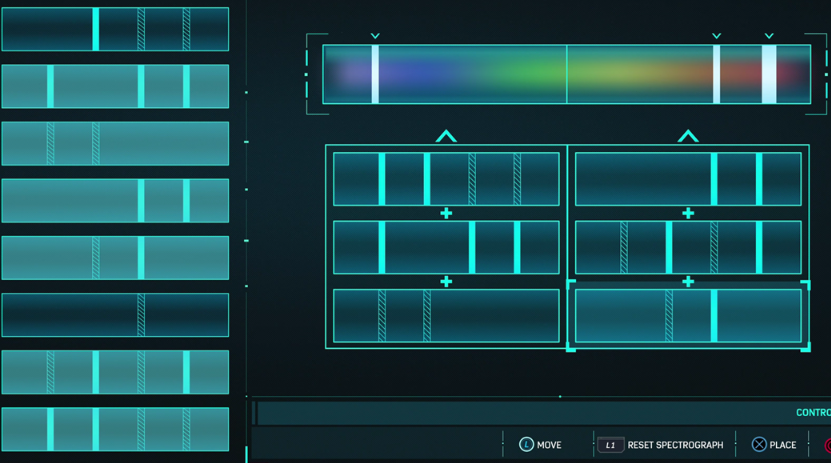The width and height of the screenshot is (831, 463).
Task: Click the white line in the orange spectrum area
Action: [717, 74]
